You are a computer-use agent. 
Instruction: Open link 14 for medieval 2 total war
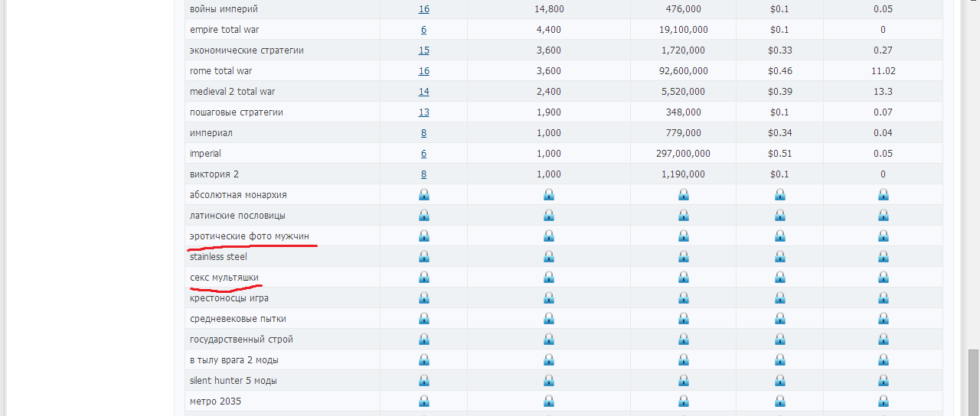(424, 92)
